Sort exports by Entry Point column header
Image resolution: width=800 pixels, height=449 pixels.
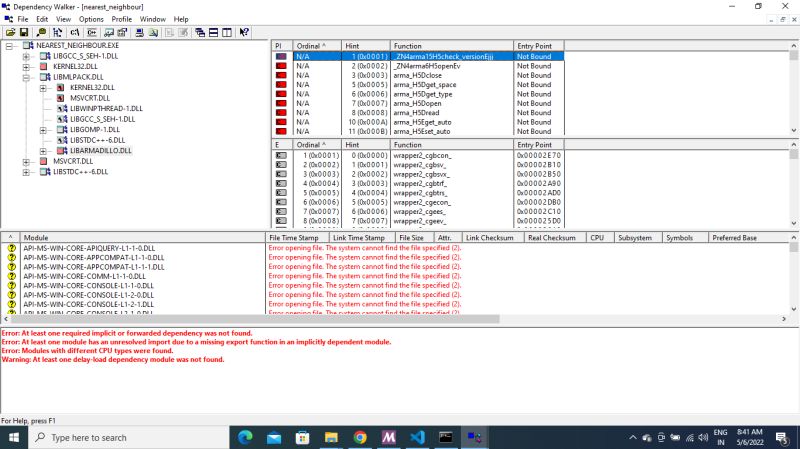[538, 145]
